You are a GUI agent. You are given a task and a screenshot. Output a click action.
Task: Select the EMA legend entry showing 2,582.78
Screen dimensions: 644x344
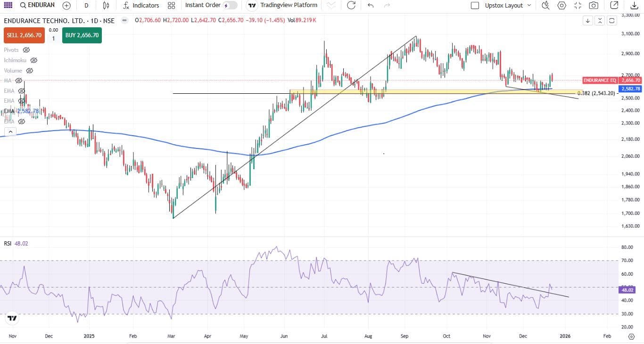(x=21, y=111)
